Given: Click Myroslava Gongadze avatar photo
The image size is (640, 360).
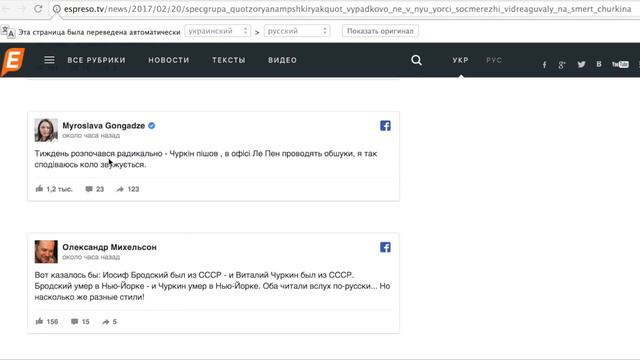Looking at the screenshot, I should (46, 130).
